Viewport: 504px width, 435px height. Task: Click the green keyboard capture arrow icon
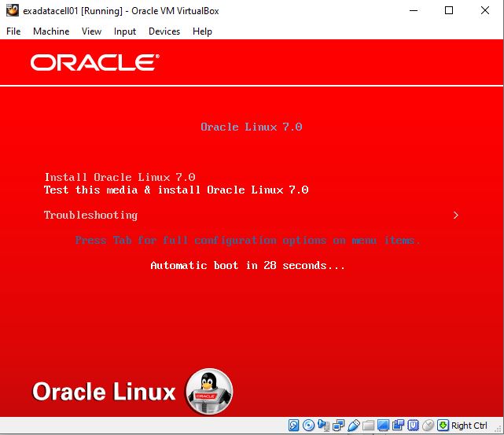pos(443,426)
